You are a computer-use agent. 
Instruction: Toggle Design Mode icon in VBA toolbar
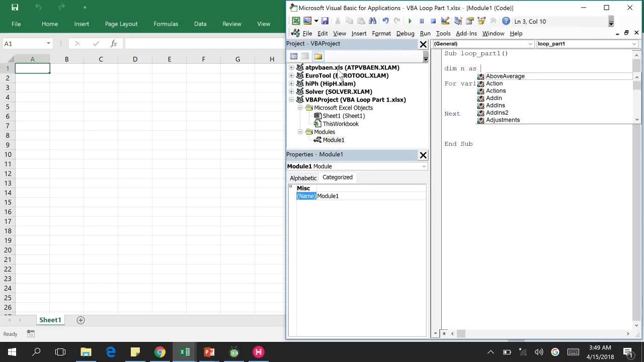(x=445, y=21)
